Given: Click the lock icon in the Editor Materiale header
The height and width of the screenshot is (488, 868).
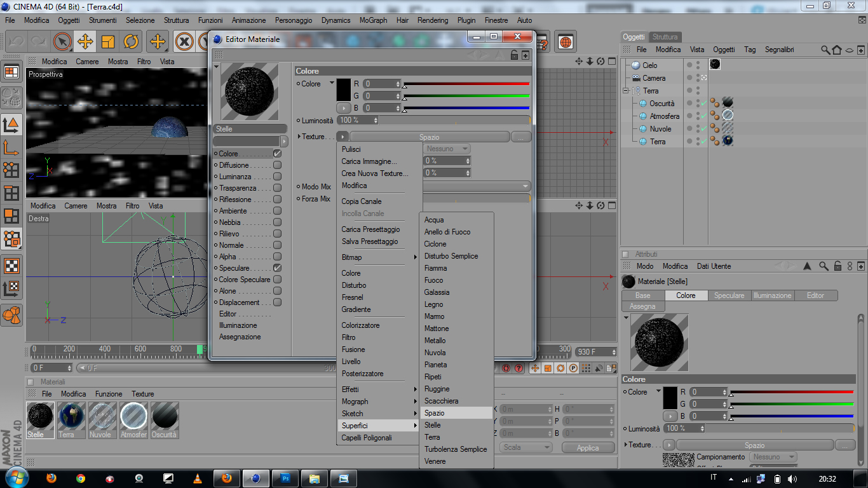Looking at the screenshot, I should tap(515, 55).
